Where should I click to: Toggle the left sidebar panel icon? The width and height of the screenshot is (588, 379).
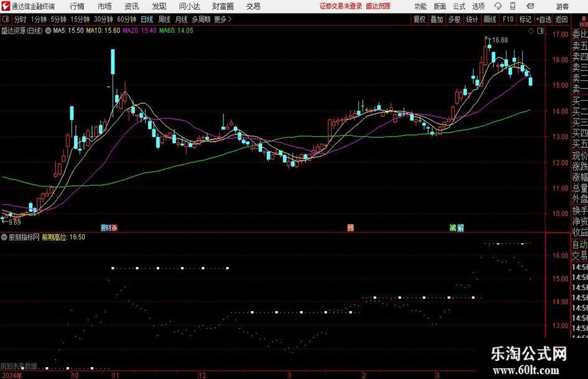(6, 19)
